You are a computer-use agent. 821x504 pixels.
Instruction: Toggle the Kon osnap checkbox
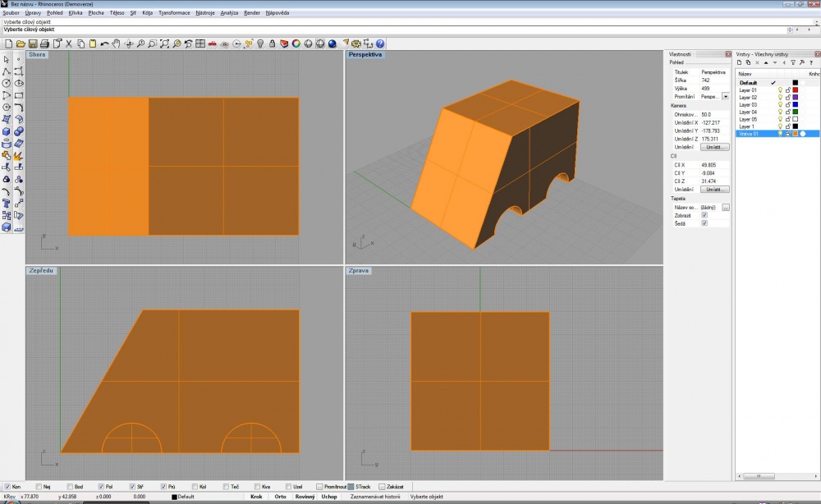(7, 487)
